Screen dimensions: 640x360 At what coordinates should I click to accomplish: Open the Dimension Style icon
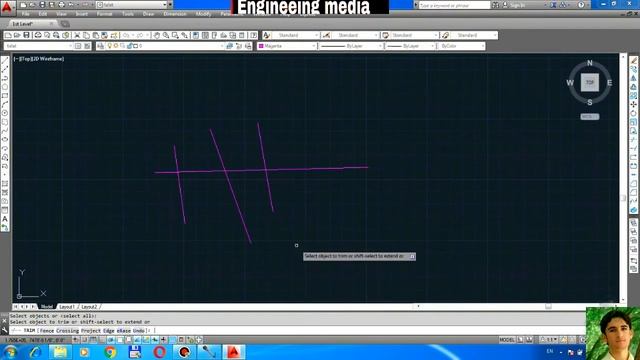tap(326, 36)
